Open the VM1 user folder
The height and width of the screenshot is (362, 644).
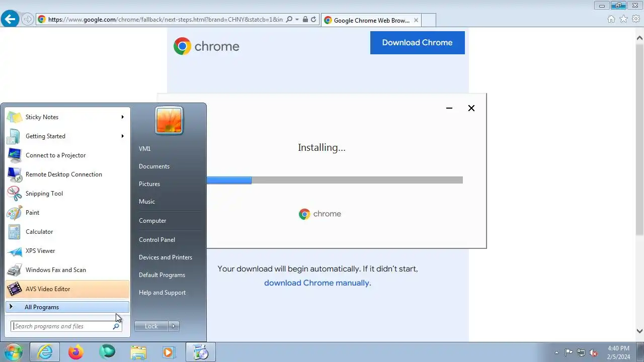[145, 149]
